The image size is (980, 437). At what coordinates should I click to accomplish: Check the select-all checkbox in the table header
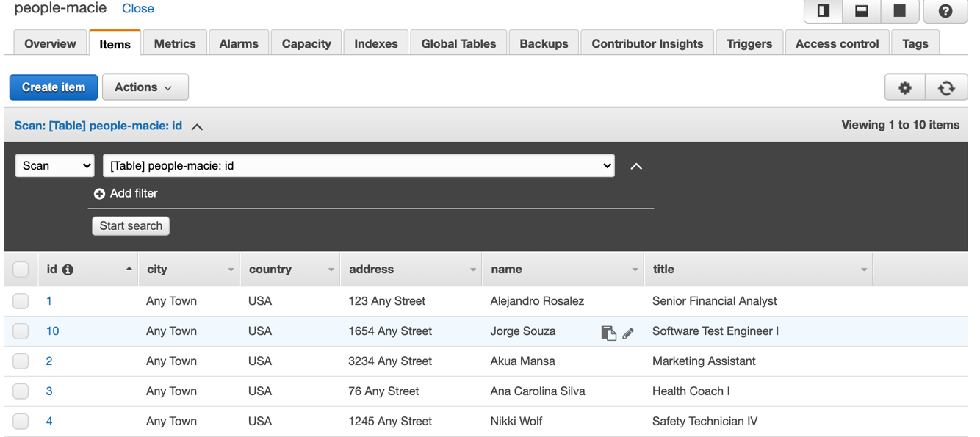click(21, 269)
